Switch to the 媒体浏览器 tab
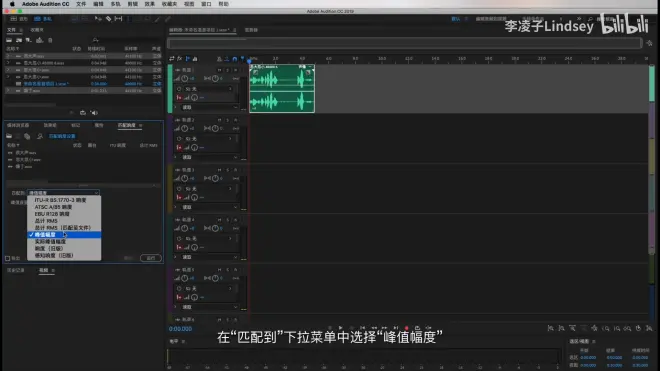This screenshot has height=371, width=660. point(18,125)
